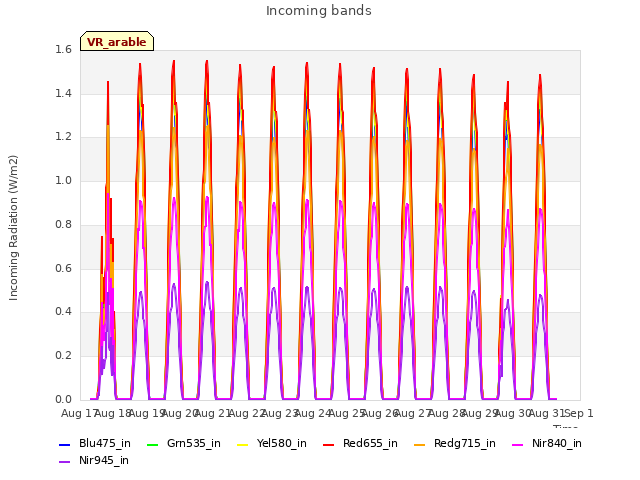Click the 0.6 y-axis tick label
The image size is (640, 480).
[63, 268]
